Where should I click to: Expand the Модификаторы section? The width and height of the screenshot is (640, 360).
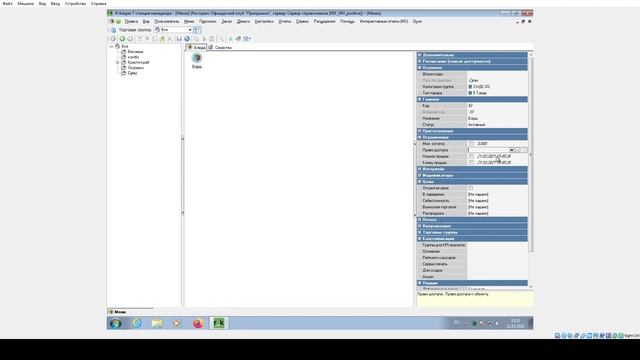click(419, 176)
